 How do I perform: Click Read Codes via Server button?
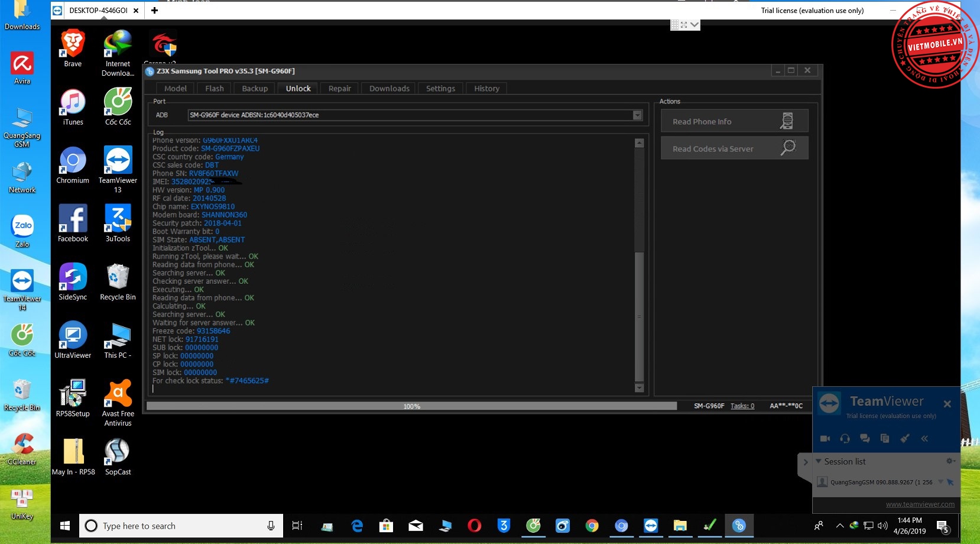734,148
